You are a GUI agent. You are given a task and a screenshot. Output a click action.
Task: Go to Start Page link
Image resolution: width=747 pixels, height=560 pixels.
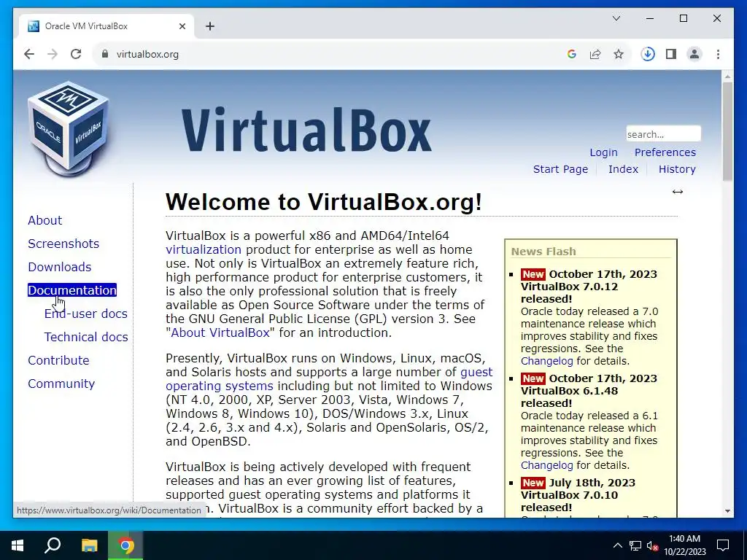tap(560, 169)
